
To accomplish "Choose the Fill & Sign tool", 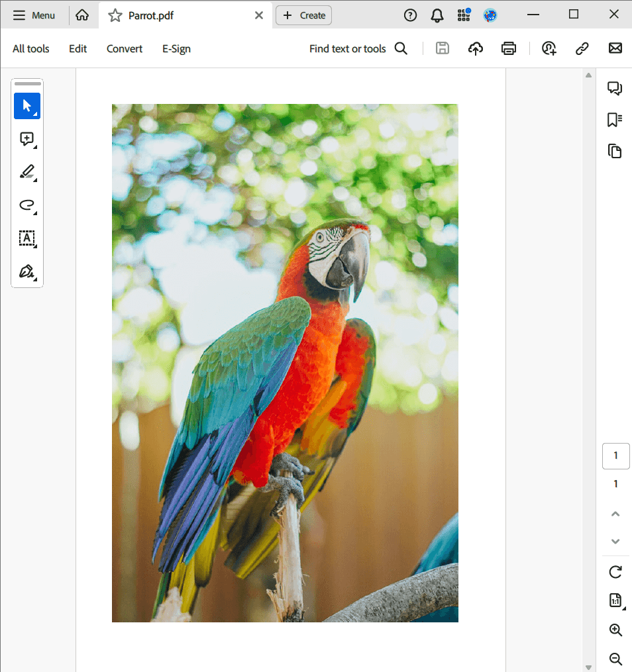I will click(27, 271).
